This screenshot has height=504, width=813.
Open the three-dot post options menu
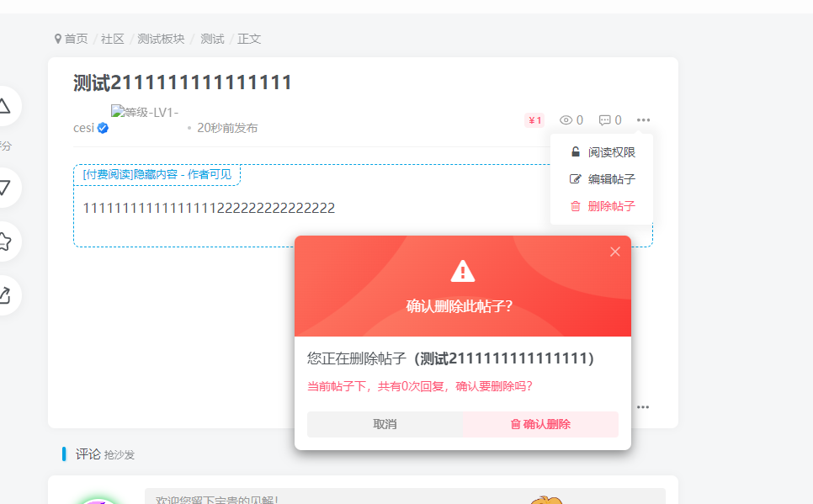pos(643,120)
